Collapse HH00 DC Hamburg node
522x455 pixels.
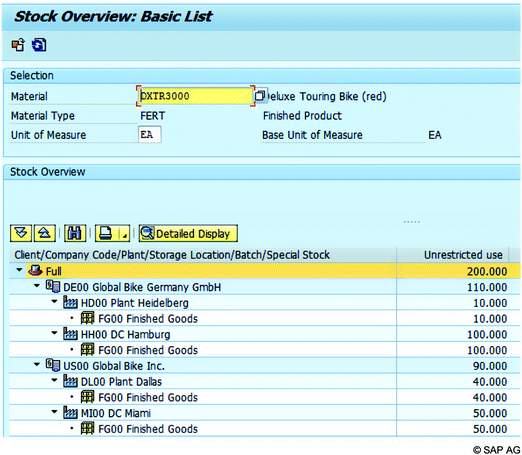pyautogui.click(x=55, y=333)
